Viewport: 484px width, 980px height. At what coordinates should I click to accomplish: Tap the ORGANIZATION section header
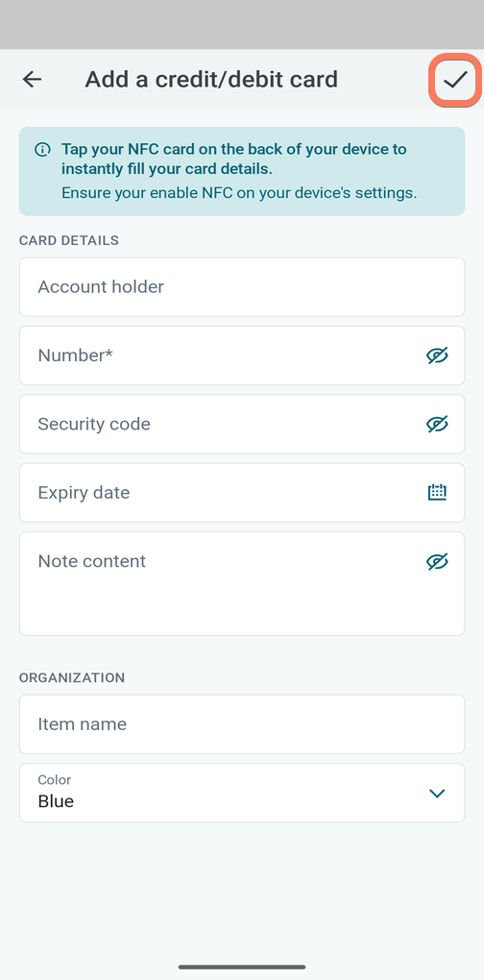(x=72, y=677)
